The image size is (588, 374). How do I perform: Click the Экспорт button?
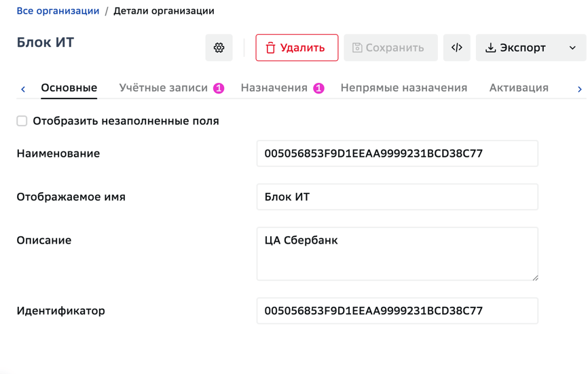517,48
